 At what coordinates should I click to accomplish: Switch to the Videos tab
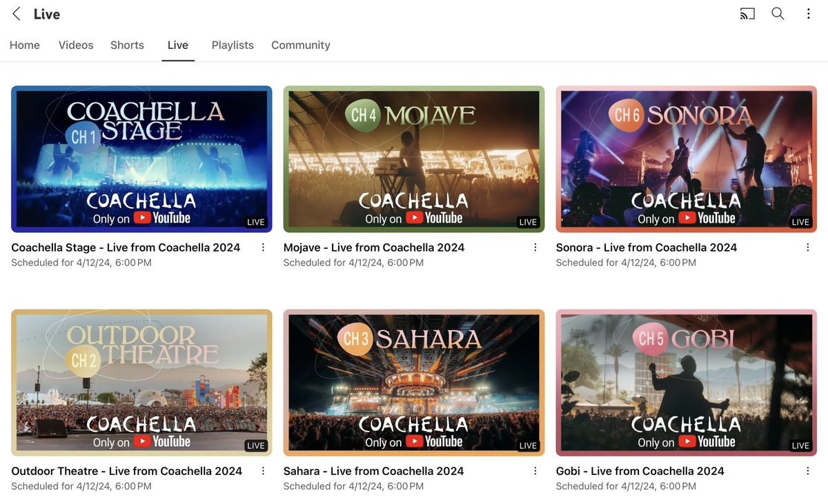(x=75, y=45)
